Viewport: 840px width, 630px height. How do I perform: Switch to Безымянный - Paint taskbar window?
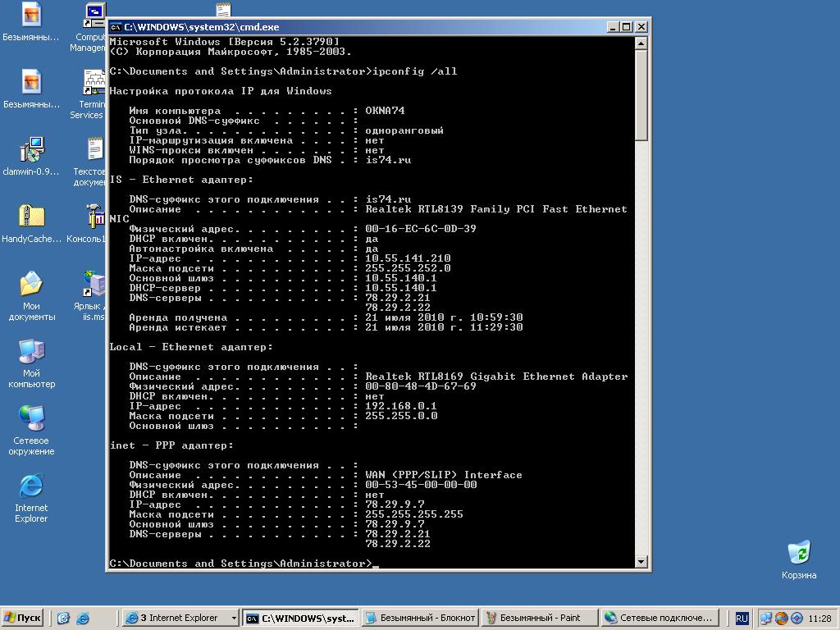coord(539,619)
